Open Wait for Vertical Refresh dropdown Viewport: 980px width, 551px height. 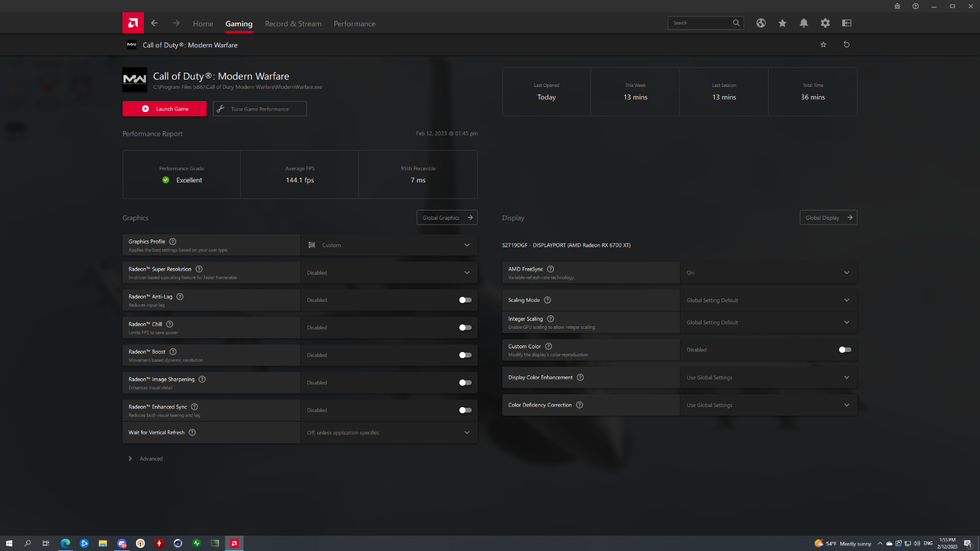click(389, 433)
